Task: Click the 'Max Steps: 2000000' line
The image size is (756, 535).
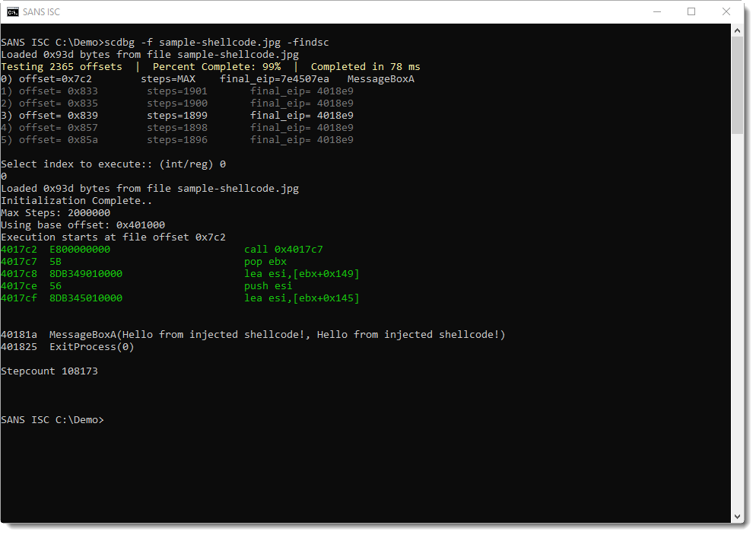Action: [x=56, y=213]
